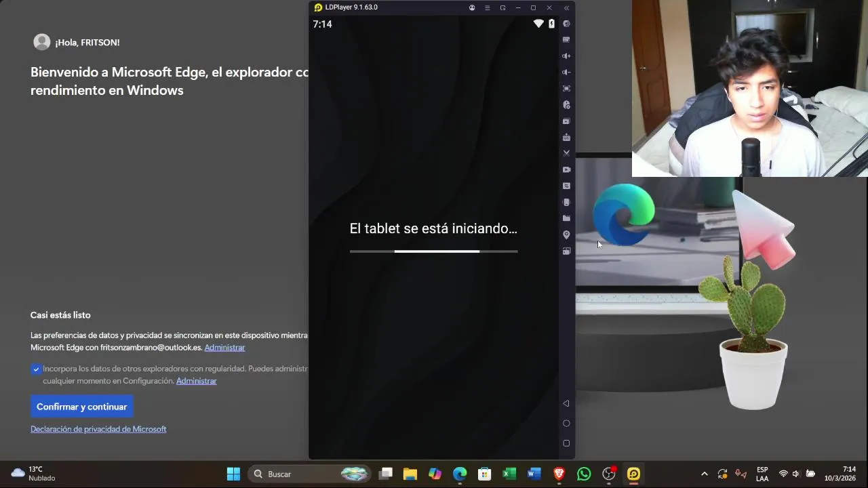
Task: Click the webcam video overlay of the presenter
Action: tap(750, 88)
